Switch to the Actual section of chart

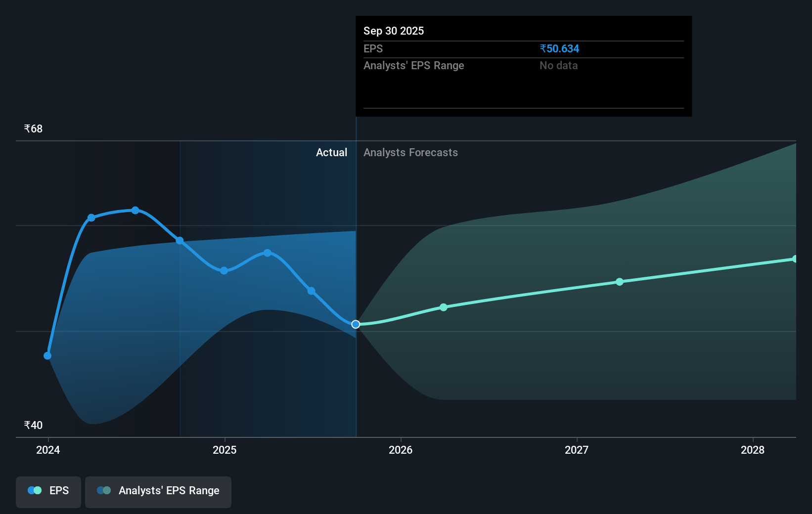tap(331, 152)
